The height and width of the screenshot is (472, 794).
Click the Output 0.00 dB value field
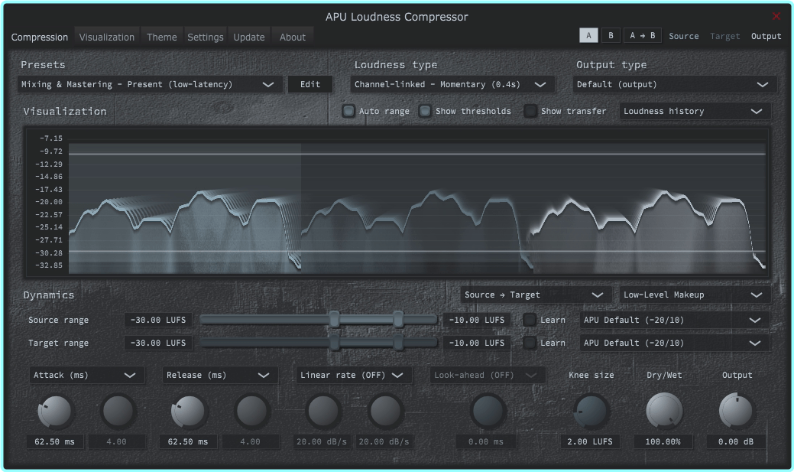(736, 442)
